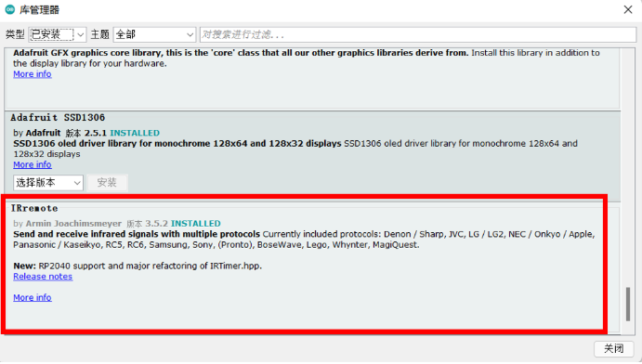This screenshot has height=364, width=642.
Task: Open More info link under IRremote
Action: coord(33,297)
